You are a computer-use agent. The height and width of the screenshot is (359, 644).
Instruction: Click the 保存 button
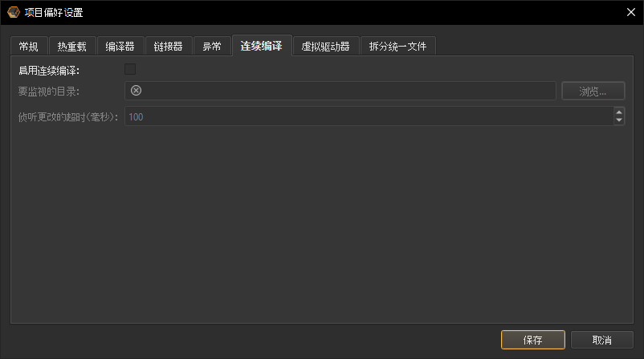point(532,340)
